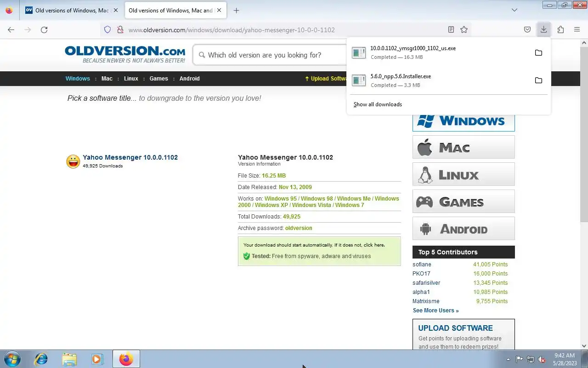
Task: Click Show all downloads
Action: (x=378, y=104)
